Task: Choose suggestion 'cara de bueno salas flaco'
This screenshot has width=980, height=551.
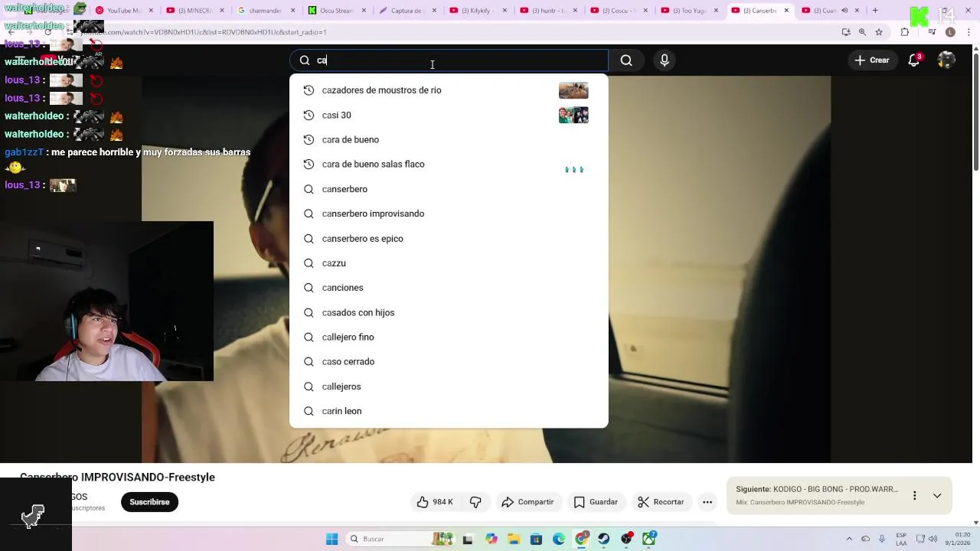Action: pos(449,164)
